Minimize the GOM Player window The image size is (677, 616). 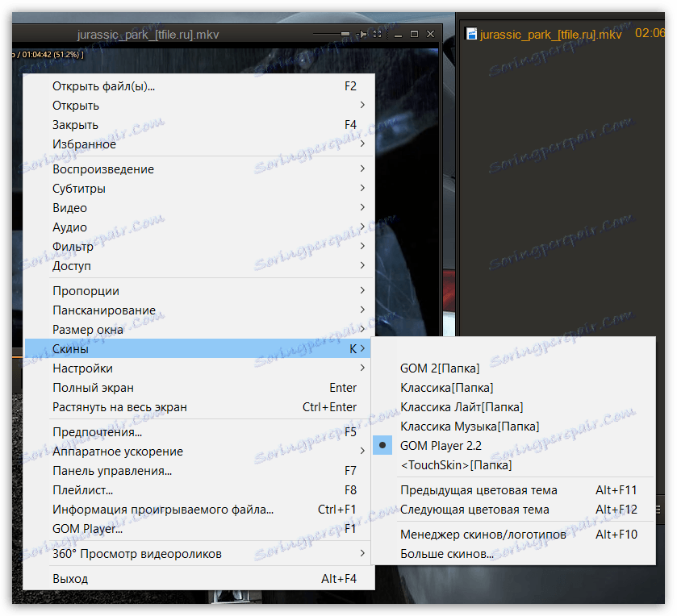click(398, 34)
